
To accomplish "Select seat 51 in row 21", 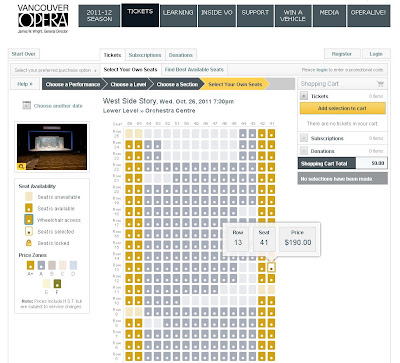I will pos(176,178).
